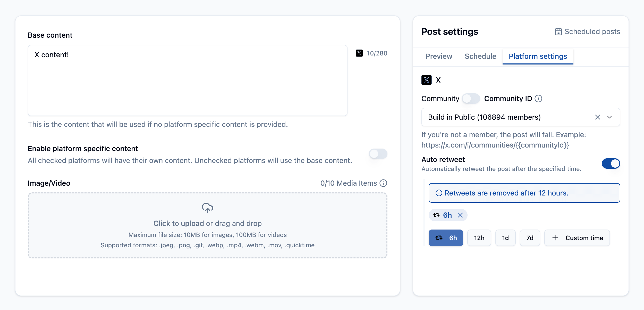
Task: Click the media upload drop zone
Action: click(208, 225)
